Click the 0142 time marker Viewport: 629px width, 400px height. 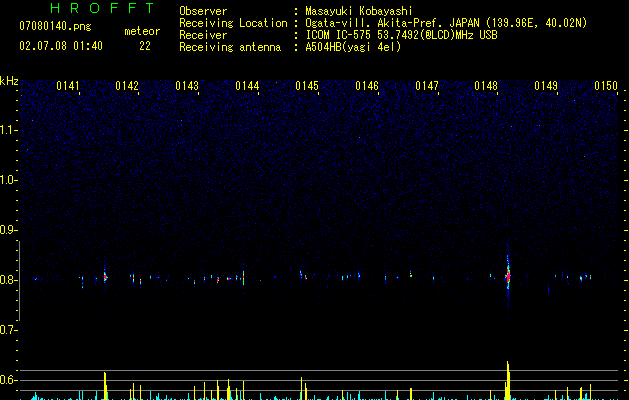click(127, 86)
